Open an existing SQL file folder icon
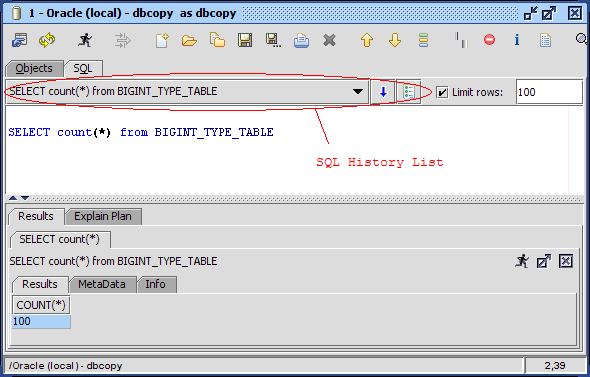This screenshot has width=590, height=377. (189, 40)
